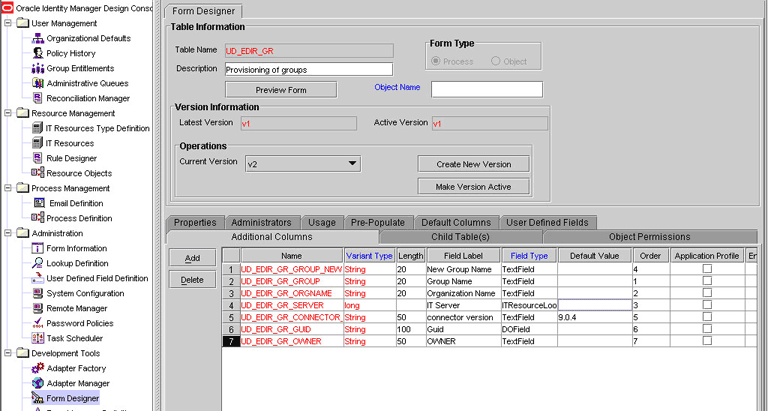The height and width of the screenshot is (411, 768).
Task: Select the User Management folder icon
Action: tap(23, 23)
